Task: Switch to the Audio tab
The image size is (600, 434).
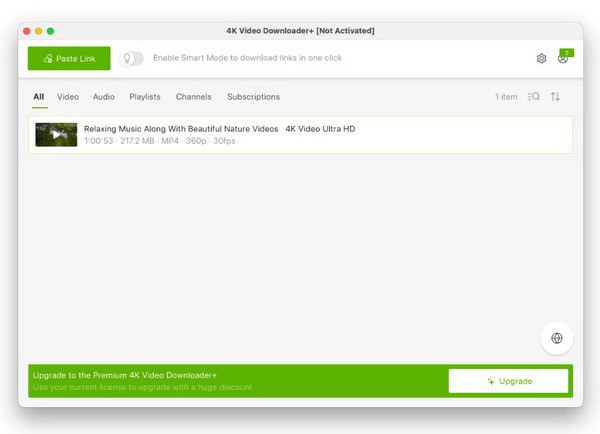Action: click(104, 97)
